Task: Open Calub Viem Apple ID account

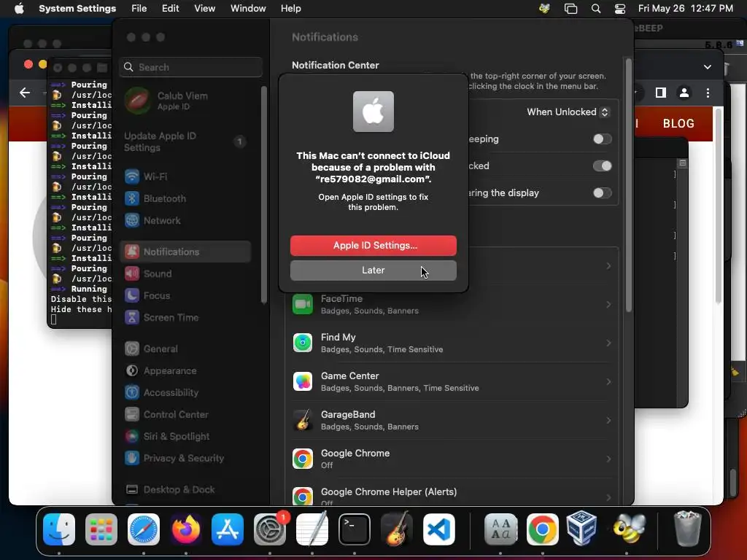Action: [187, 101]
